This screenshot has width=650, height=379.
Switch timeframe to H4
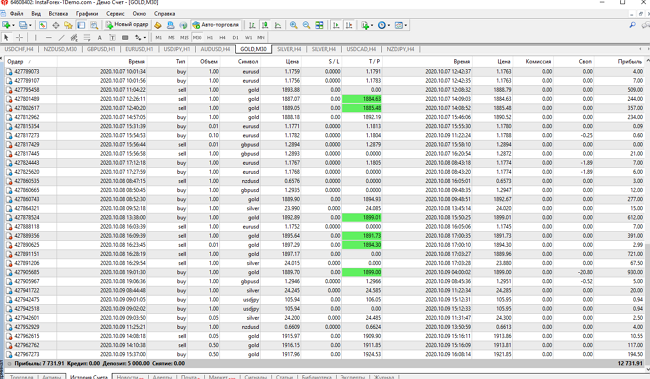click(x=223, y=38)
